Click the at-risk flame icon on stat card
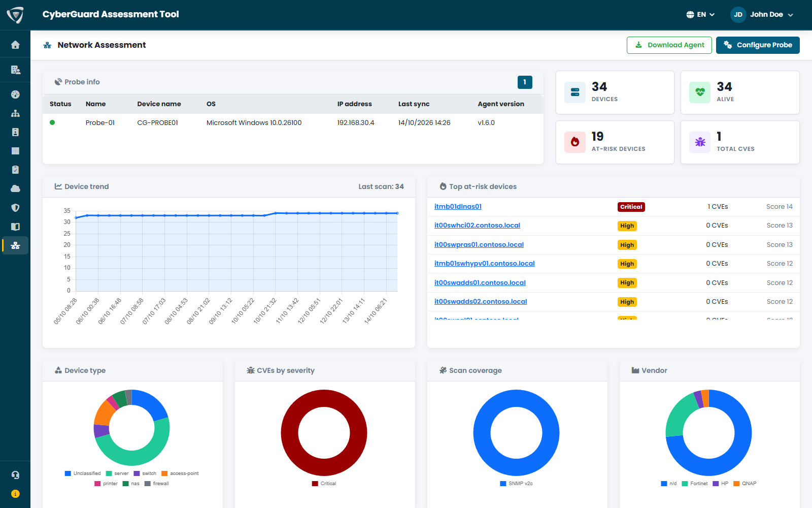This screenshot has height=508, width=812. (x=575, y=142)
